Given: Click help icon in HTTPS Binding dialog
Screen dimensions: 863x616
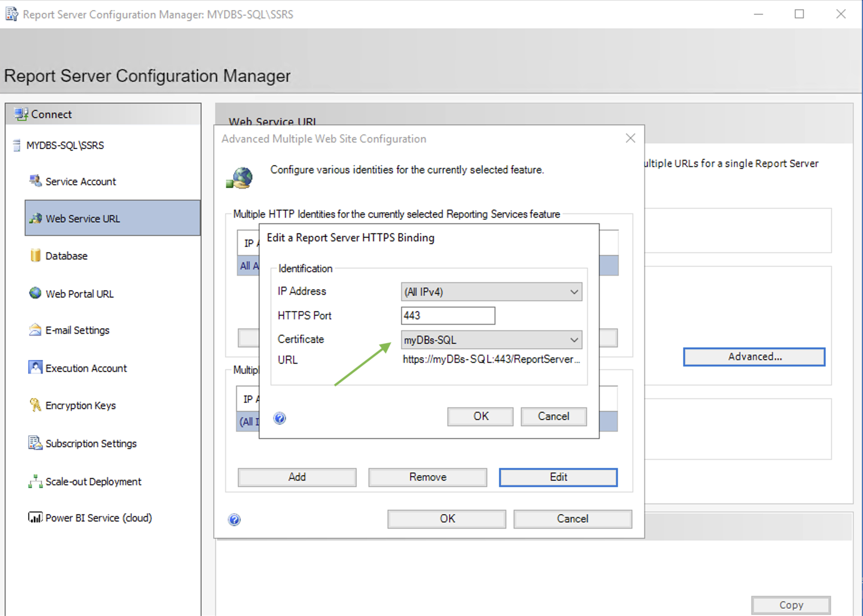Looking at the screenshot, I should tap(279, 418).
